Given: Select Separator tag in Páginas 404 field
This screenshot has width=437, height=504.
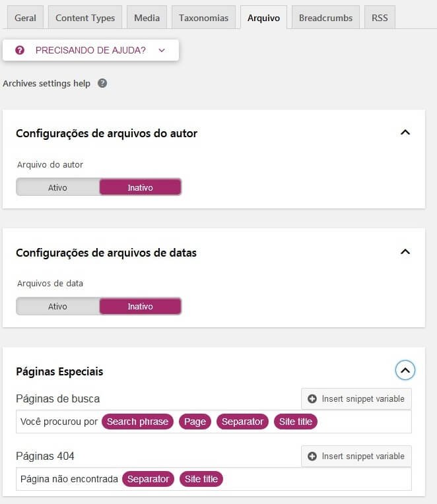Looking at the screenshot, I should point(148,479).
